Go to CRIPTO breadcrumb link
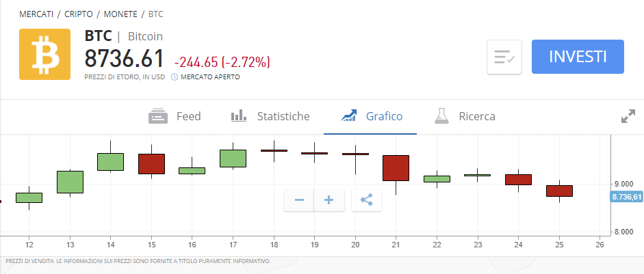The height and width of the screenshot is (274, 644). click(79, 14)
